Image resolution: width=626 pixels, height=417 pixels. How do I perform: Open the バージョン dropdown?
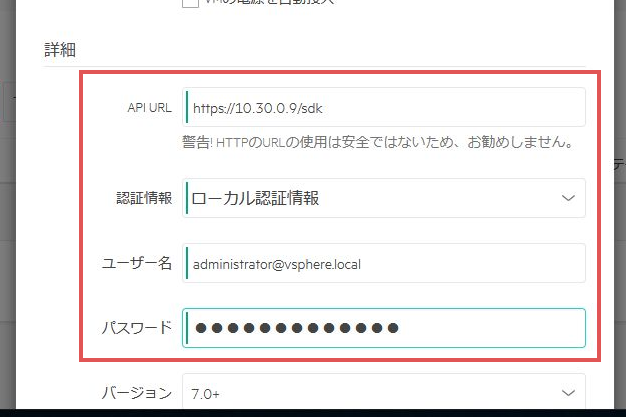[x=384, y=393]
